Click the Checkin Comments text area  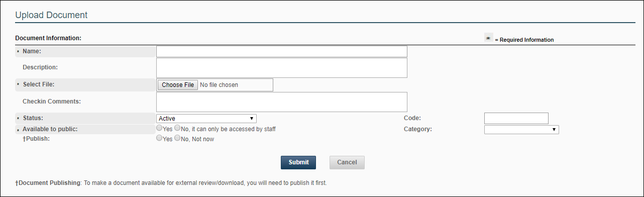[282, 102]
